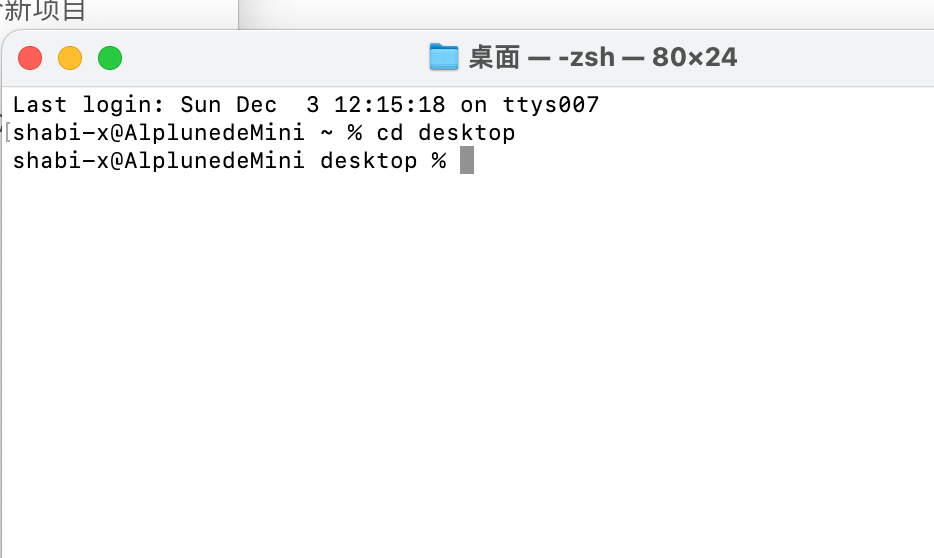Click the bracket mark beside first prompt
The width and height of the screenshot is (934, 558).
(7, 132)
